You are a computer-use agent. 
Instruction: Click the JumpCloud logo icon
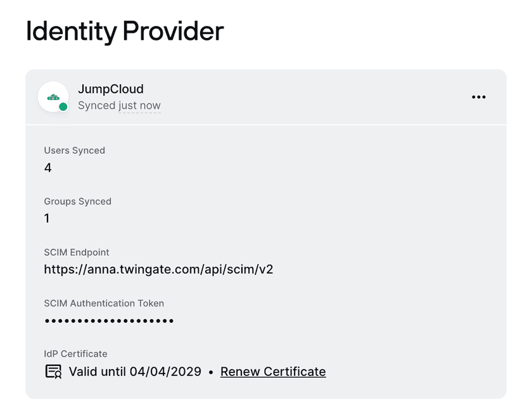(53, 97)
